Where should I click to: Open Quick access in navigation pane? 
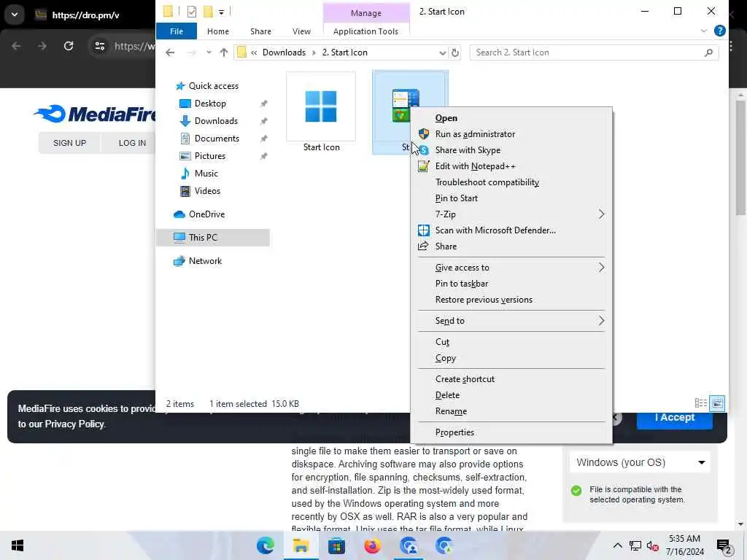pyautogui.click(x=213, y=86)
